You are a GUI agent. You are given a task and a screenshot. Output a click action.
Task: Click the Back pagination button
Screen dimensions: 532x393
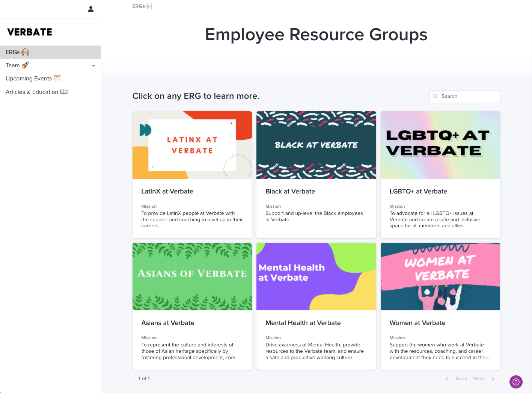(x=461, y=379)
